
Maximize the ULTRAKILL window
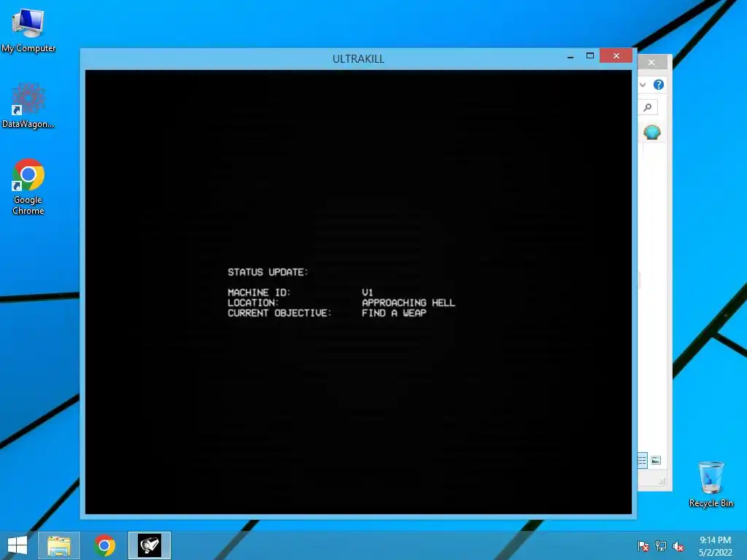point(589,55)
